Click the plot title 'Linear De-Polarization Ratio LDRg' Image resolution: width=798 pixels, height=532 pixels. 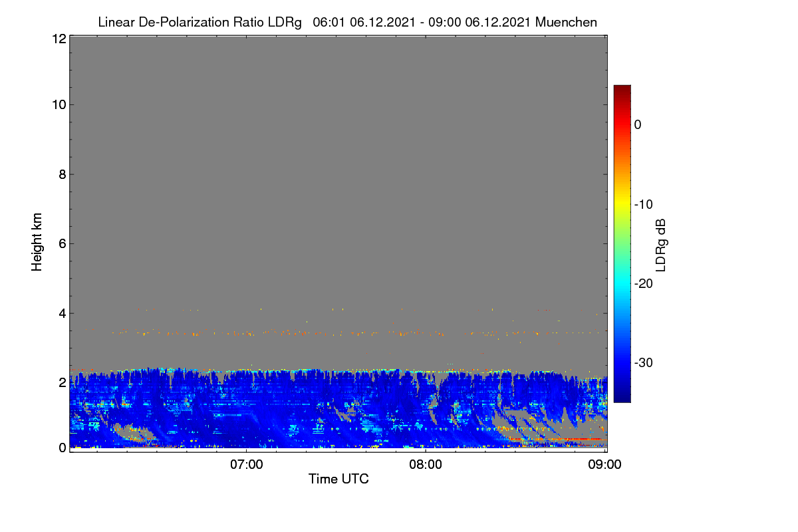coord(199,22)
